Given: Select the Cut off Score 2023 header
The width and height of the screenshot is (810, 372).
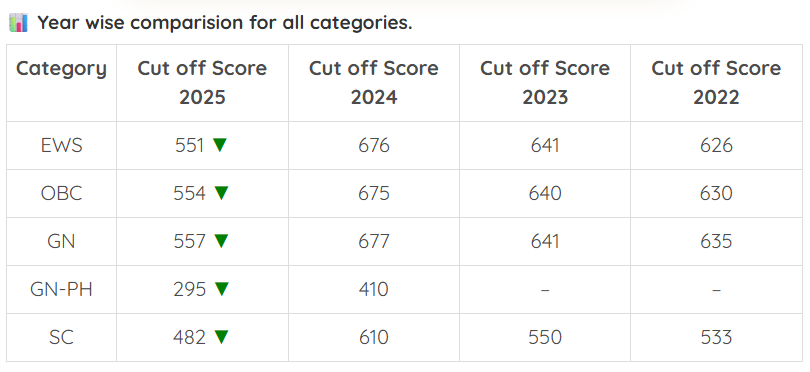Looking at the screenshot, I should click(x=545, y=83).
